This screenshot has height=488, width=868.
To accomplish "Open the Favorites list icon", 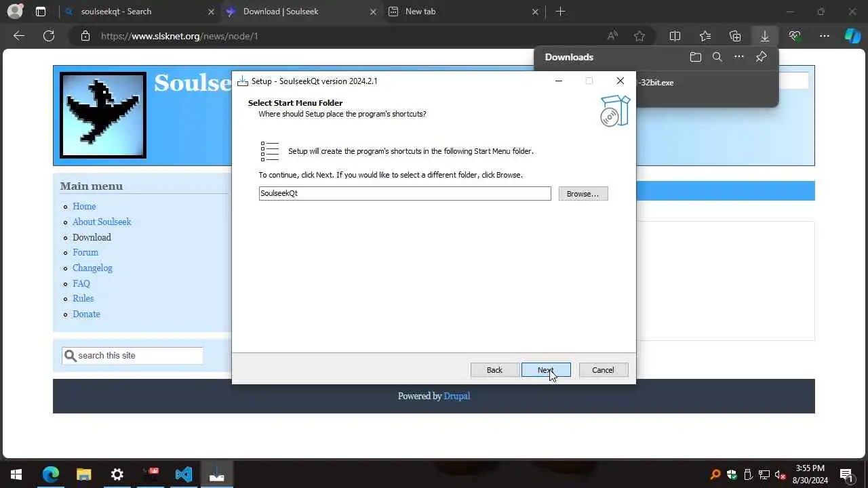I will (x=705, y=36).
